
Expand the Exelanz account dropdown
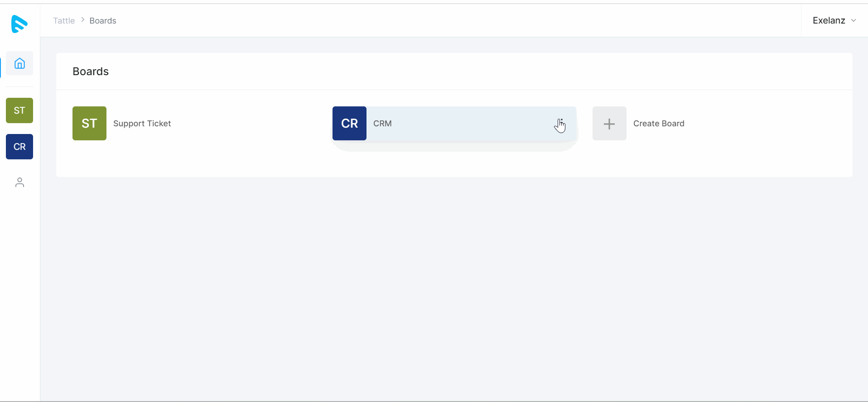[x=834, y=20]
